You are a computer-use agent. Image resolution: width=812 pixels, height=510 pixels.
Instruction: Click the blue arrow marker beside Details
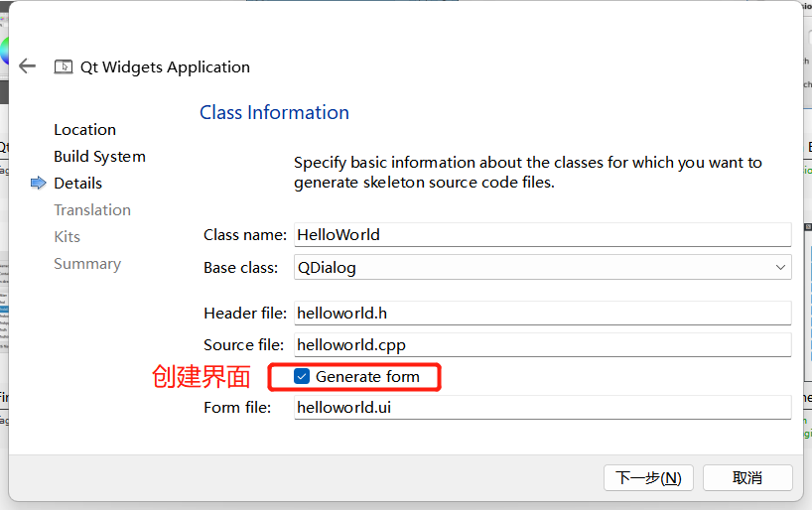[39, 183]
